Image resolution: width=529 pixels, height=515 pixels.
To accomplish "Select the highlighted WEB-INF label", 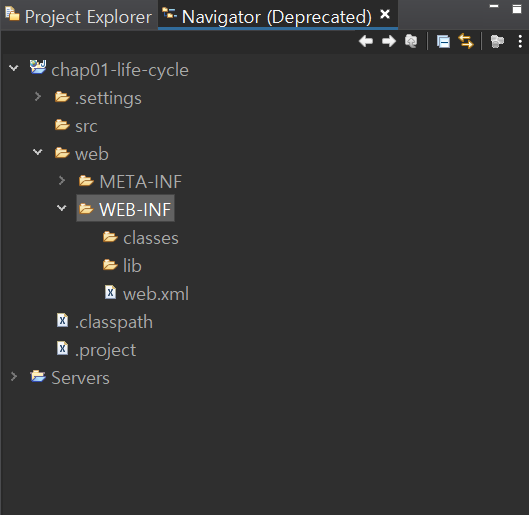I will pos(135,209).
